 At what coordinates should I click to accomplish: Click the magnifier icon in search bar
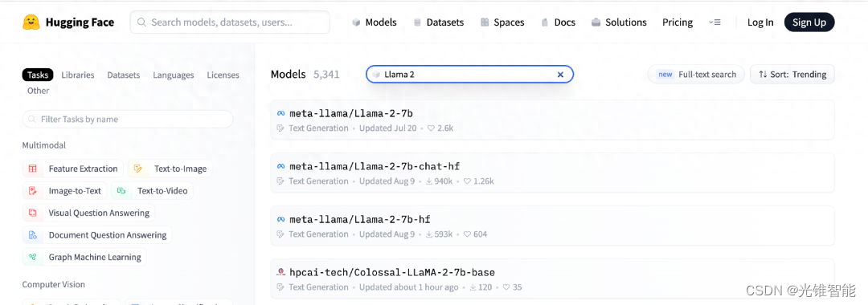[x=141, y=22]
